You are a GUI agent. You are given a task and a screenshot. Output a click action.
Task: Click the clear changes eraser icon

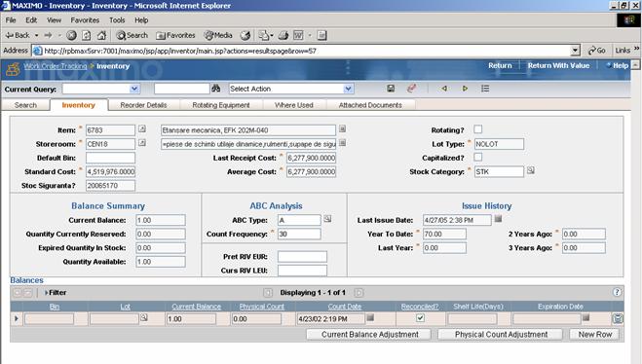pyautogui.click(x=411, y=89)
